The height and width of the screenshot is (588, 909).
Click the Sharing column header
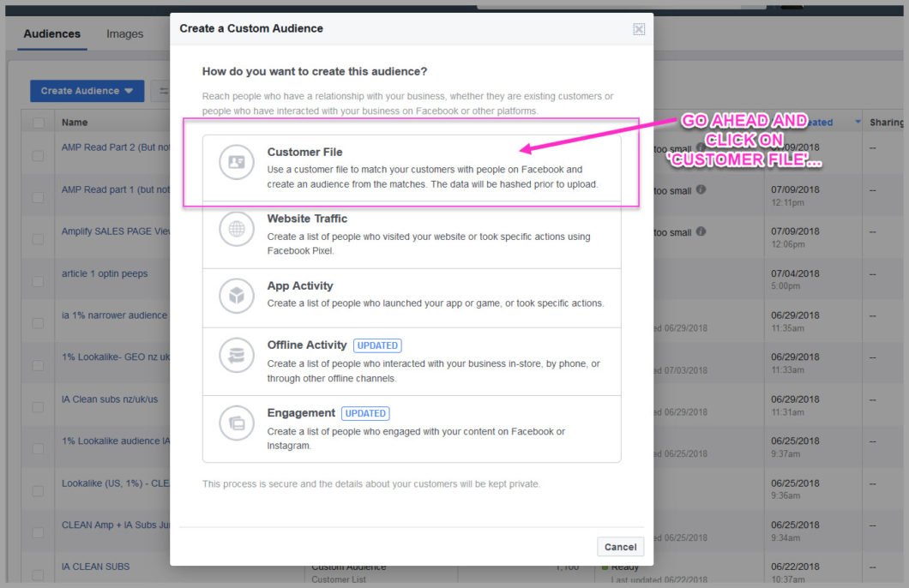click(x=887, y=123)
